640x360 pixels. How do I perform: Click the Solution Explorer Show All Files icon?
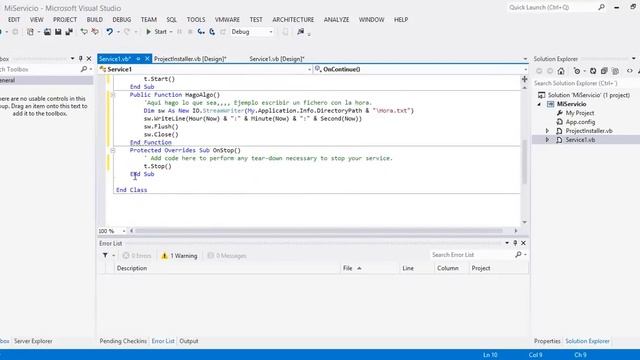615,71
